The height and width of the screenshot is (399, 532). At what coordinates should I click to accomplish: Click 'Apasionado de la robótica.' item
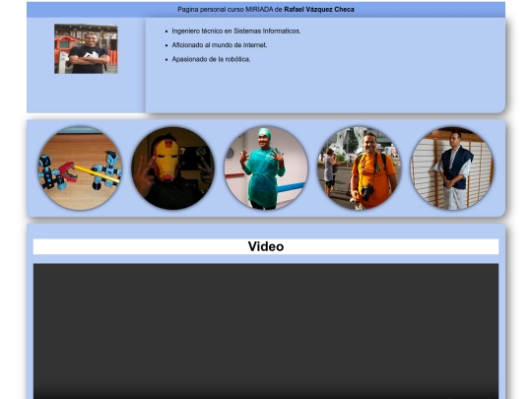tap(211, 59)
